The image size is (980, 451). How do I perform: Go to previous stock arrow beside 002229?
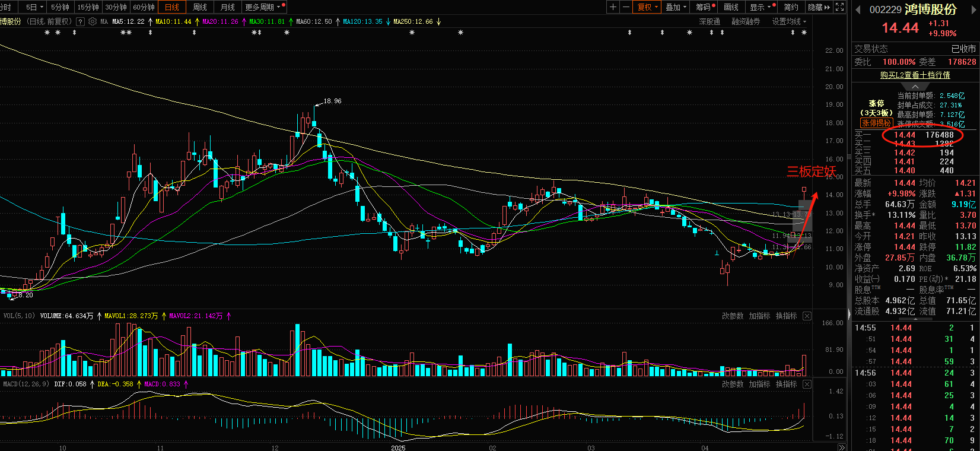click(x=858, y=9)
